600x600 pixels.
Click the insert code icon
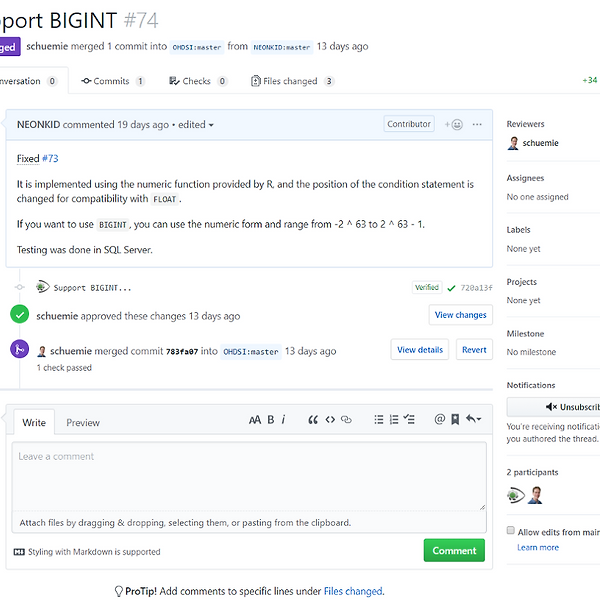click(330, 420)
